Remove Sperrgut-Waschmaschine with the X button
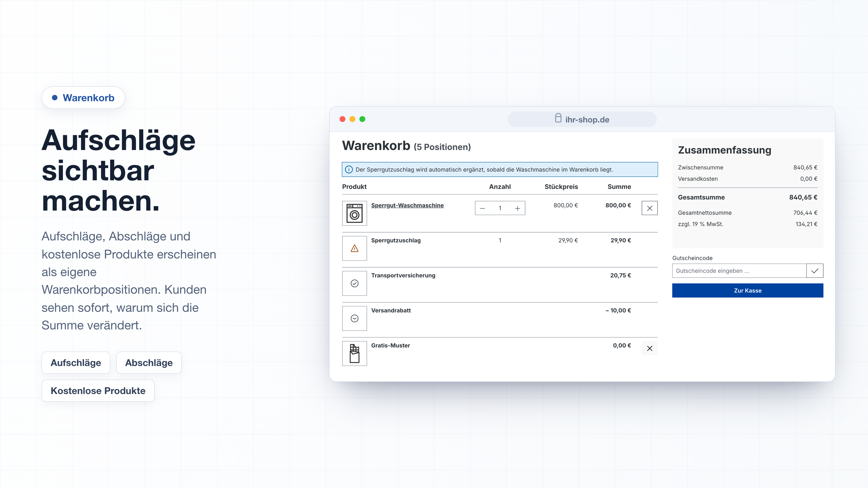 coord(650,208)
